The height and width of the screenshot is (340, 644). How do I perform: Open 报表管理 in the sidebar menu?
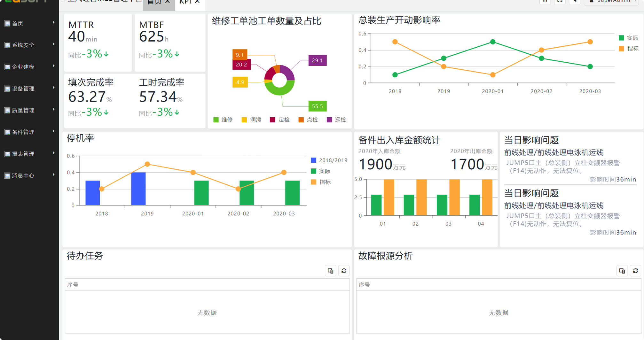tap(23, 154)
